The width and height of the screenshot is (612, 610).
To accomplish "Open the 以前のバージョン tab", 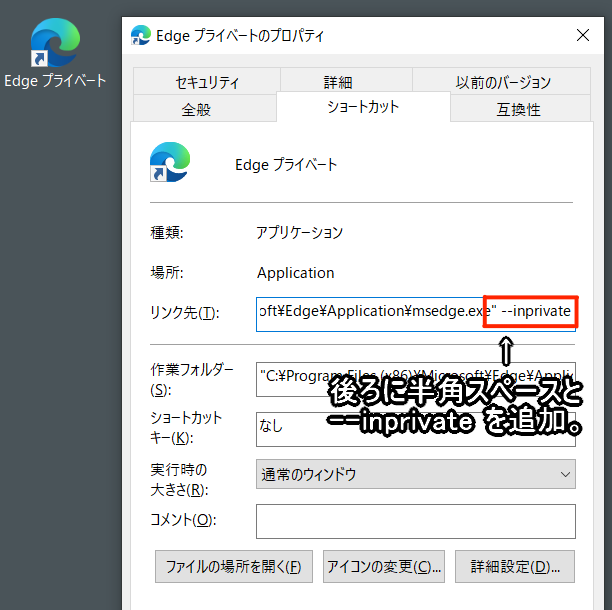I will click(503, 81).
